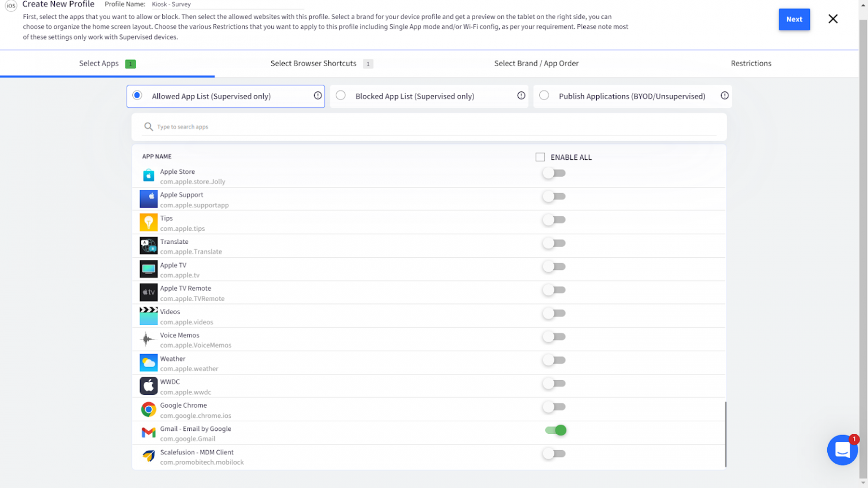Image resolution: width=868 pixels, height=488 pixels.
Task: Select Blocked App List radio button
Action: point(341,96)
